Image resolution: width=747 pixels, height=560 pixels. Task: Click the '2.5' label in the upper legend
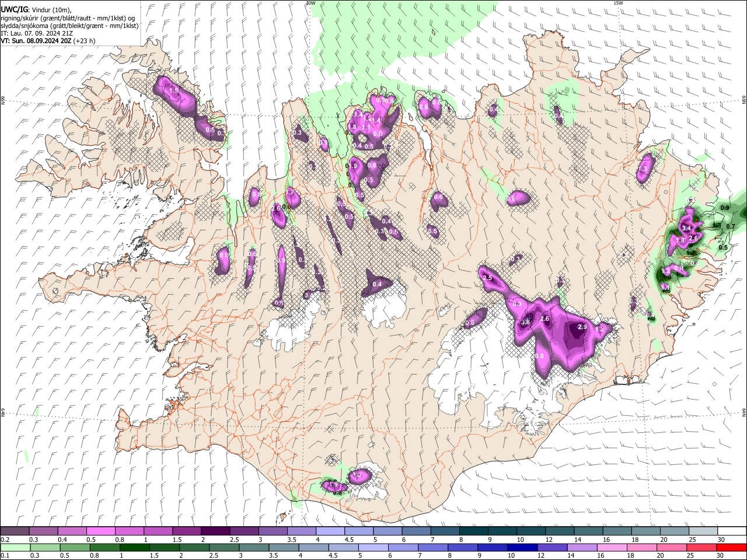234,540
